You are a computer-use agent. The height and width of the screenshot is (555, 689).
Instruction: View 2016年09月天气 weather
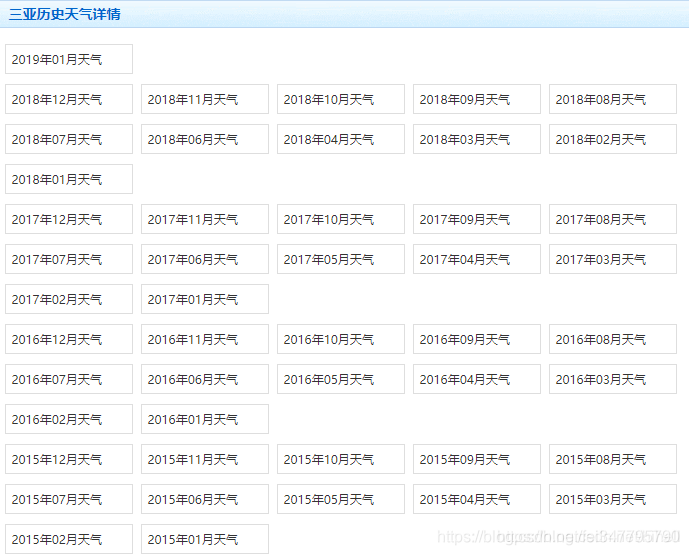click(477, 339)
